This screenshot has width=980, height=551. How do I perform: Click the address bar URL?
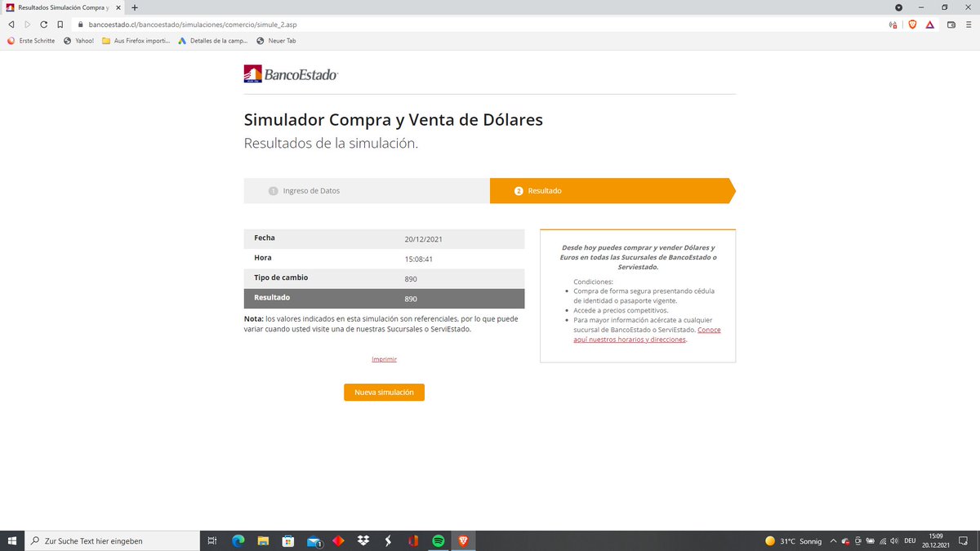(x=193, y=24)
